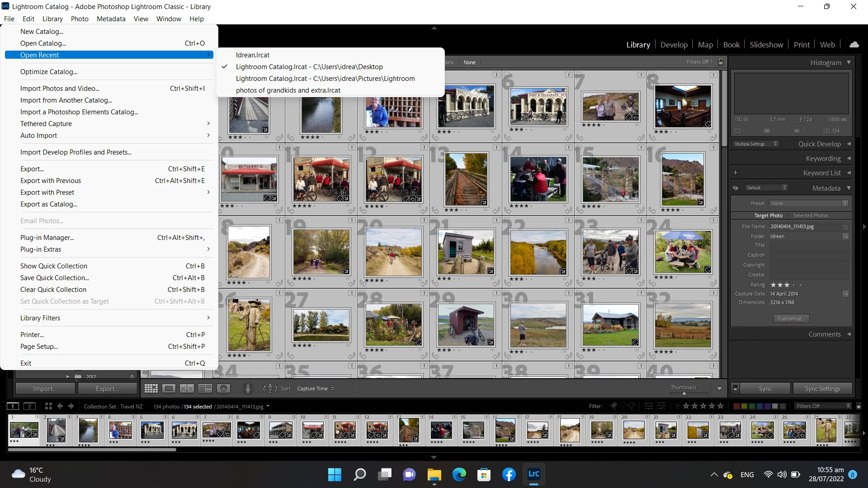868x488 pixels.
Task: Collapse the Histogram panel
Action: pos(849,62)
